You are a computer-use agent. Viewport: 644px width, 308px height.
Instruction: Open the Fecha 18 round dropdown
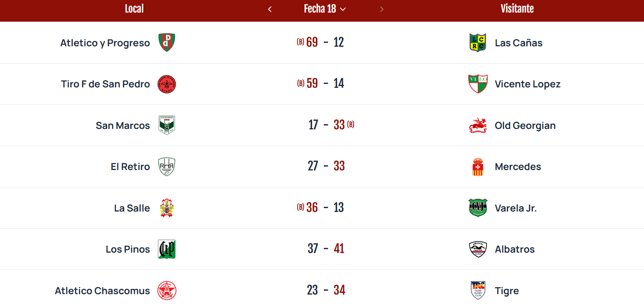coord(325,9)
